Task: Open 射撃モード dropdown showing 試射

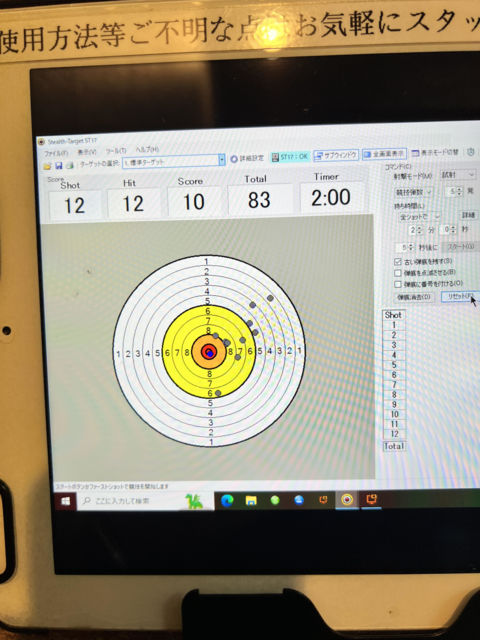Action: [458, 175]
